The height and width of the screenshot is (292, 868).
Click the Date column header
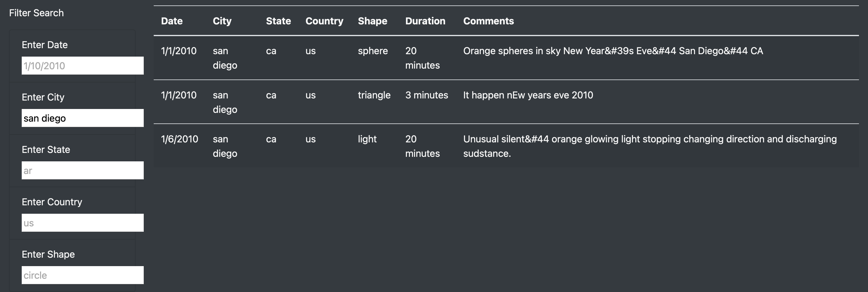coord(172,21)
